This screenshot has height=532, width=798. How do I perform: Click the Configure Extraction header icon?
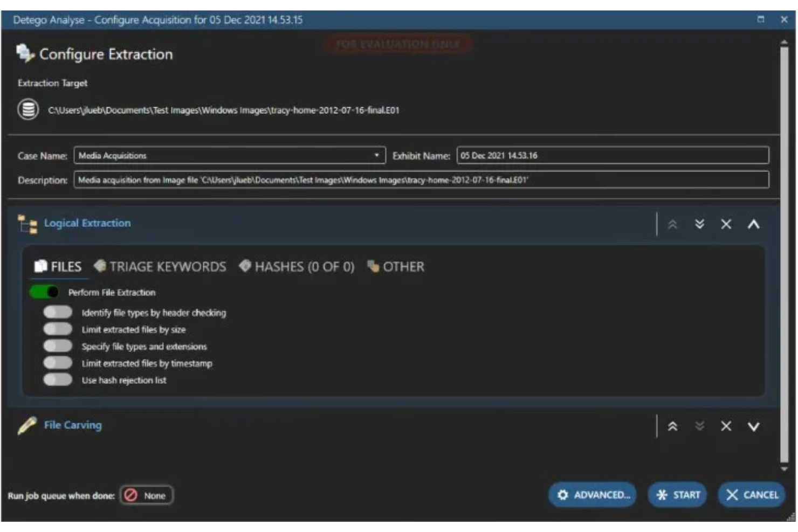(x=25, y=53)
